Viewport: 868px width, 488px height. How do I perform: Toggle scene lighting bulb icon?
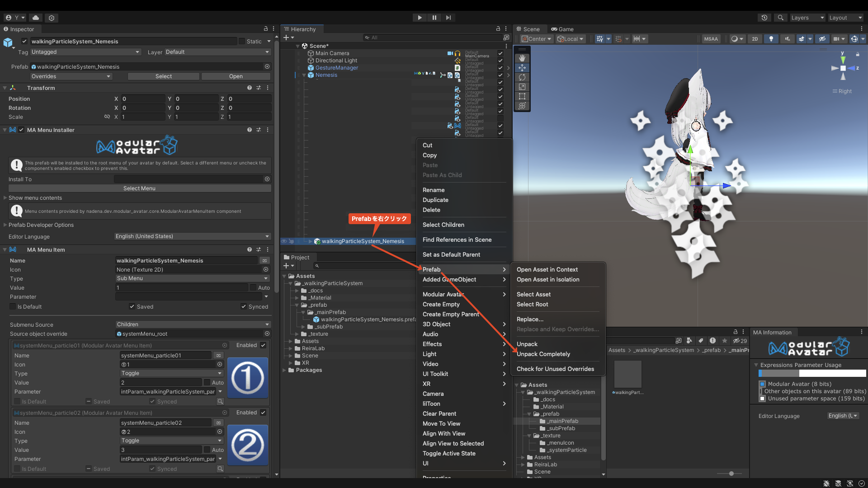(771, 39)
